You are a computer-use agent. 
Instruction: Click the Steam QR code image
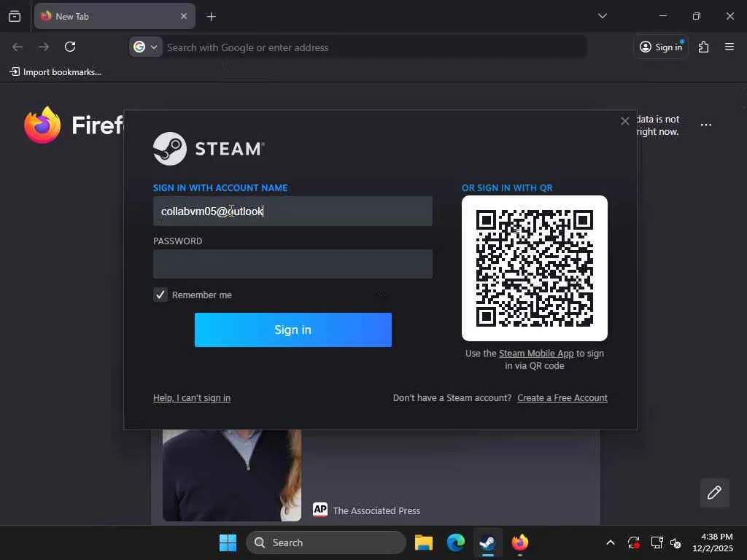[534, 268]
